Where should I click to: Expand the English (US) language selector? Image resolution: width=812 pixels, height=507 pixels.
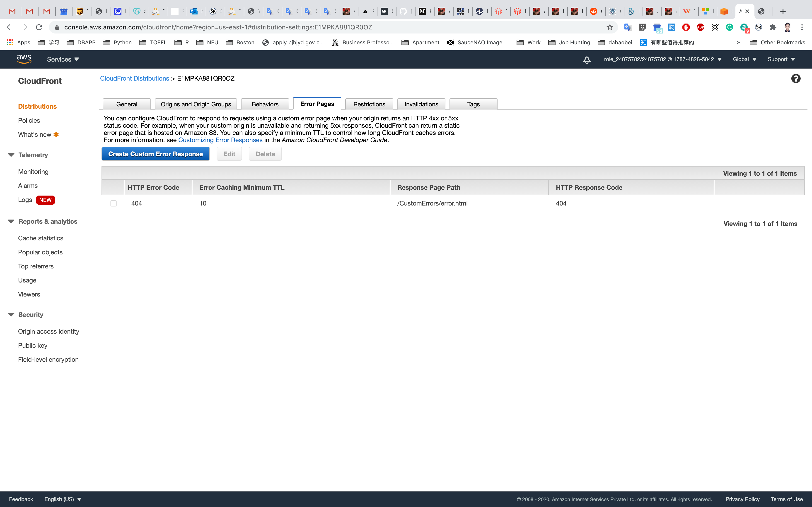click(x=63, y=499)
